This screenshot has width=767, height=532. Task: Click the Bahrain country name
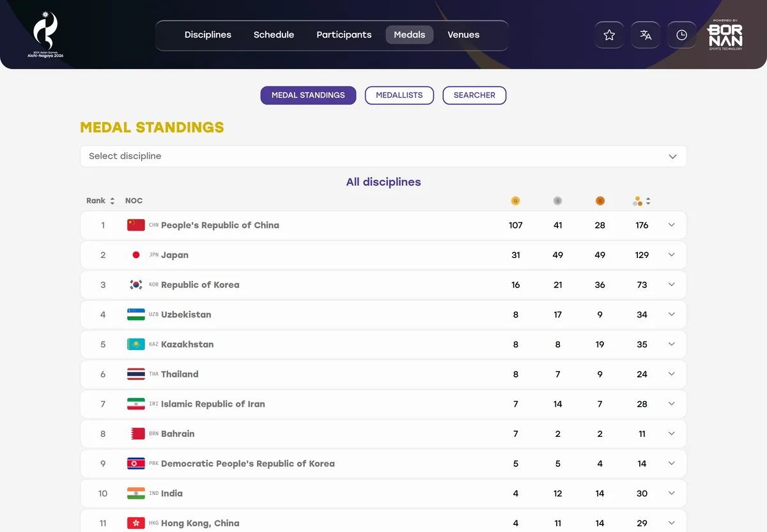coord(178,434)
